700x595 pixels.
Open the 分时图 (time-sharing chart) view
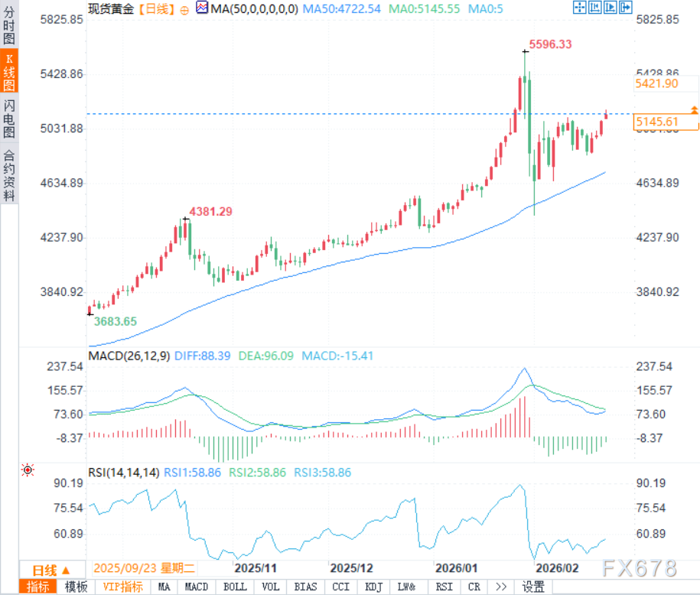click(x=8, y=22)
